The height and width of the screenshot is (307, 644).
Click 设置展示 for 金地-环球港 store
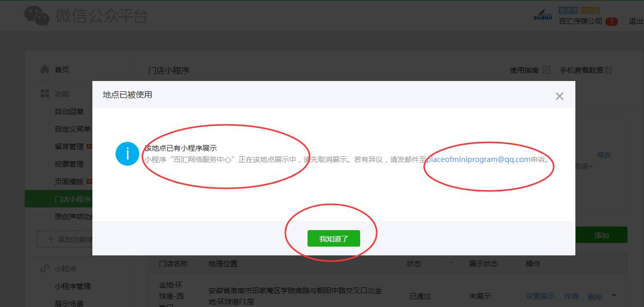point(540,296)
